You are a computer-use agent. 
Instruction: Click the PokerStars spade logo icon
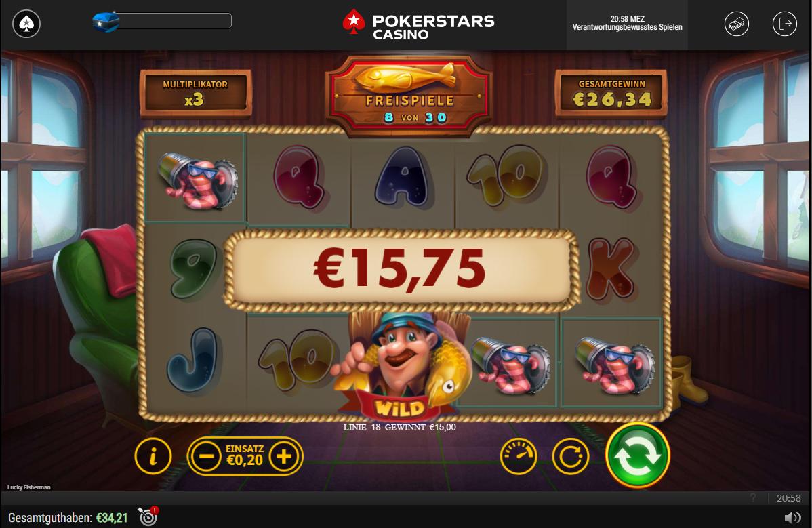coord(26,24)
